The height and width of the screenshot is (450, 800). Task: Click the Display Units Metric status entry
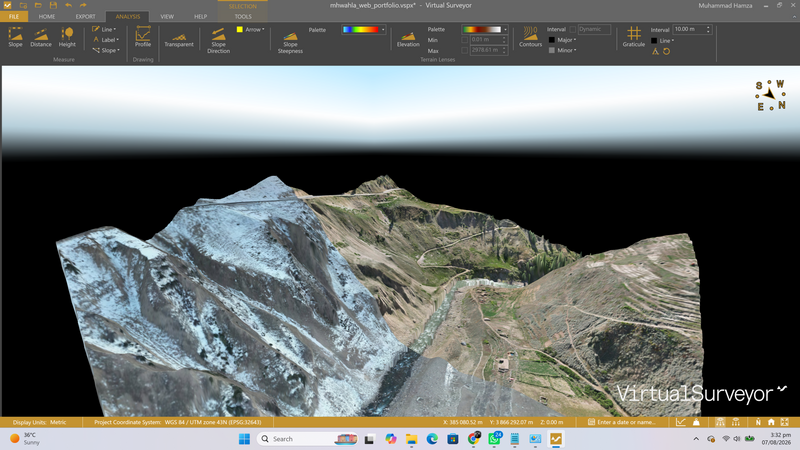click(40, 422)
